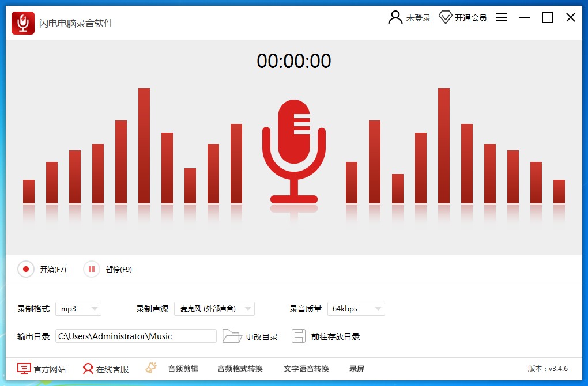Image resolution: width=588 pixels, height=386 pixels.
Task: Click the 录屏 screen recording link
Action: (x=357, y=369)
